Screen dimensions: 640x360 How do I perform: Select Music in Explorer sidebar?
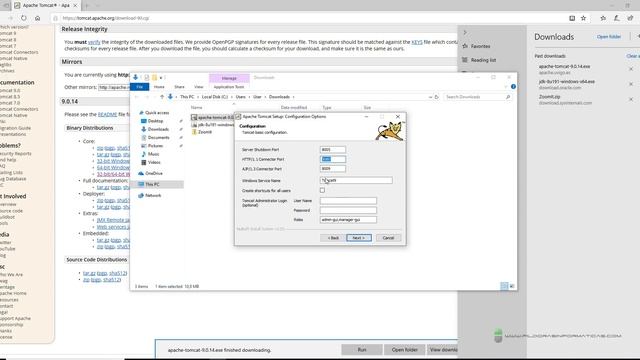pyautogui.click(x=153, y=154)
